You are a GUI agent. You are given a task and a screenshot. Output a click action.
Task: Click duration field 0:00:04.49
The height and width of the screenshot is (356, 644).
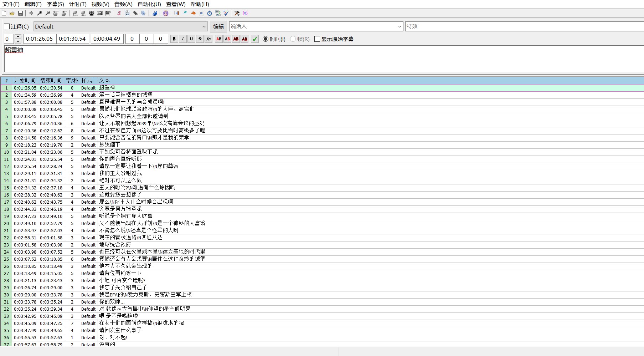[x=107, y=39]
